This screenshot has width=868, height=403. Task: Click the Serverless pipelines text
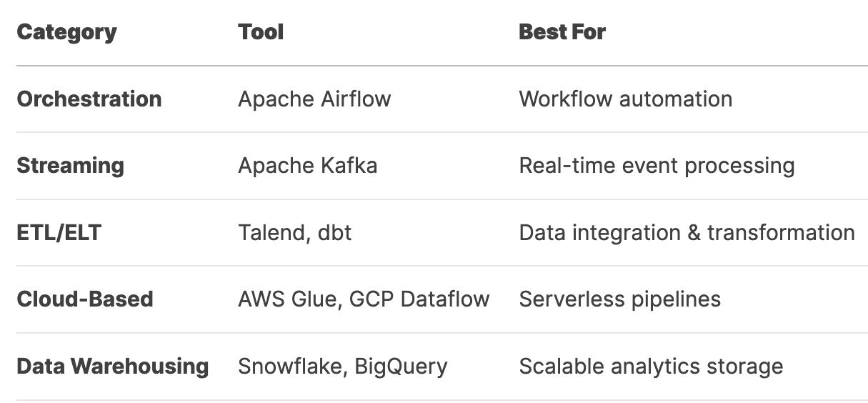point(620,299)
